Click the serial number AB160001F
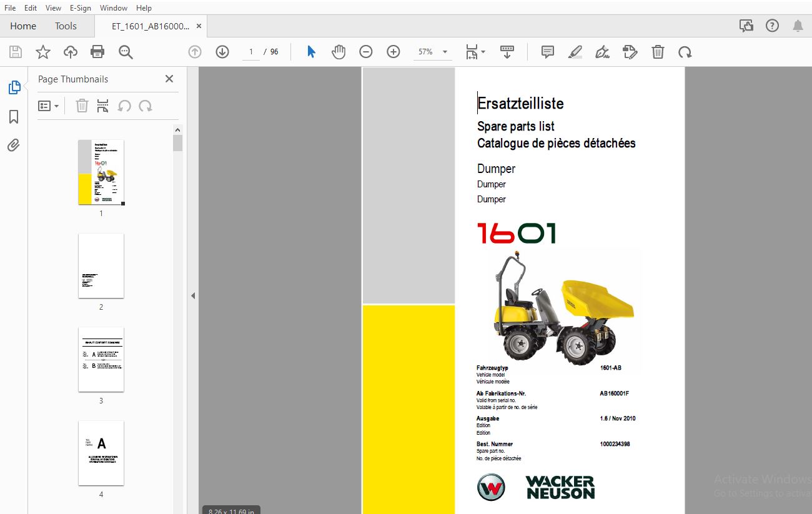This screenshot has width=812, height=514. point(615,393)
